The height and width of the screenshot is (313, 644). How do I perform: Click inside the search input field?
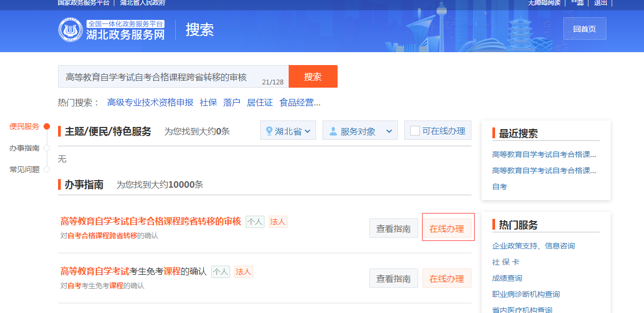point(161,76)
